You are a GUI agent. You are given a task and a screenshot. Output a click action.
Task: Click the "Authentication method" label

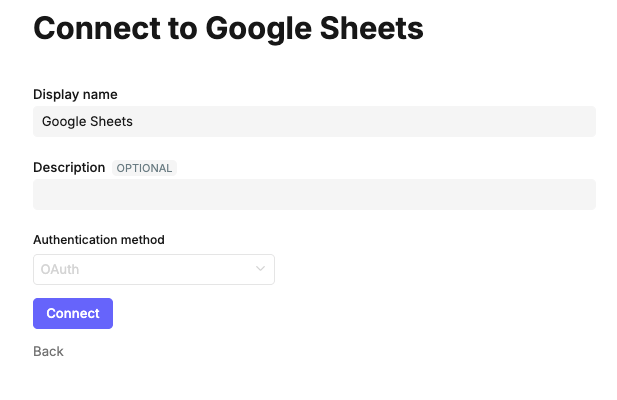[99, 240]
